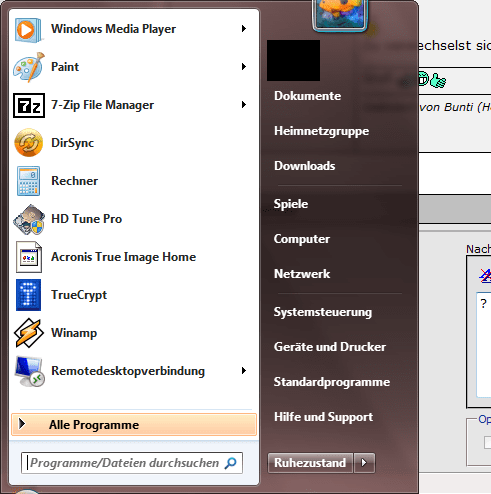The width and height of the screenshot is (491, 494).
Task: Open Heimnetzgruppe
Action: 321,131
